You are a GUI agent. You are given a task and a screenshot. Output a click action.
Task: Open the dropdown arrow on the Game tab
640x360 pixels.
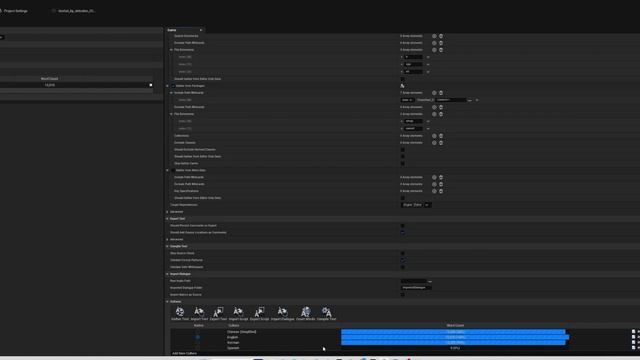tap(201, 30)
